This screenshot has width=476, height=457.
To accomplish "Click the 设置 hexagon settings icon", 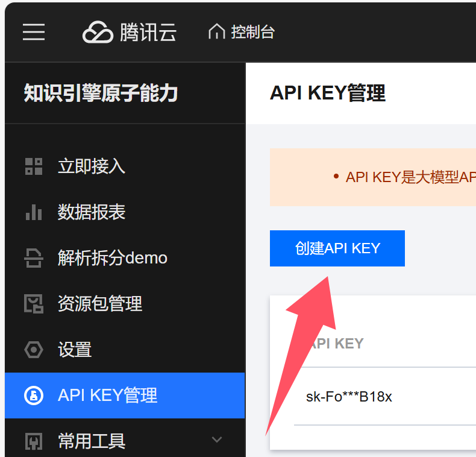I will coord(34,350).
